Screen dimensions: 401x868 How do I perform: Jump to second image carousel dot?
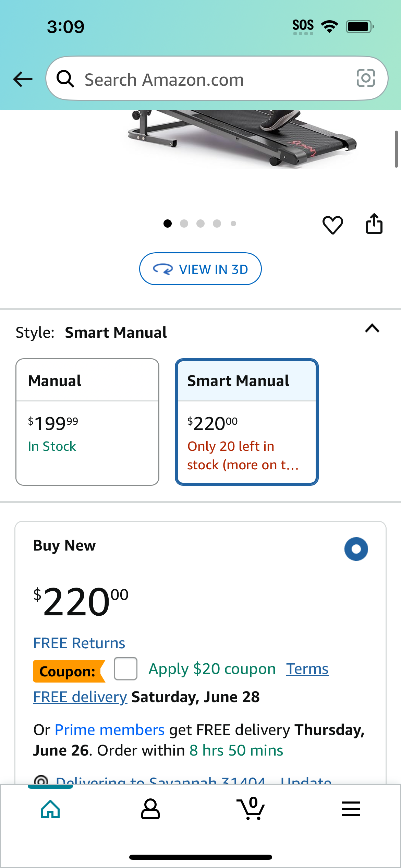click(184, 224)
